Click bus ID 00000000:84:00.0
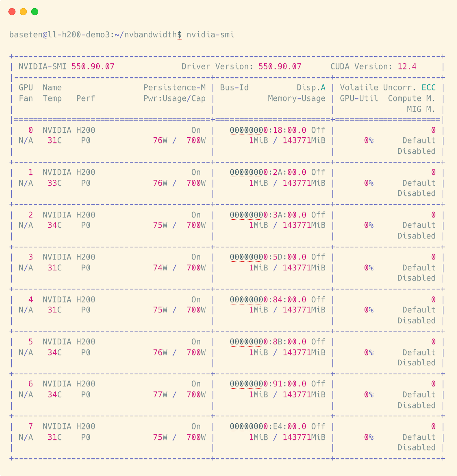The image size is (457, 476). coord(268,300)
